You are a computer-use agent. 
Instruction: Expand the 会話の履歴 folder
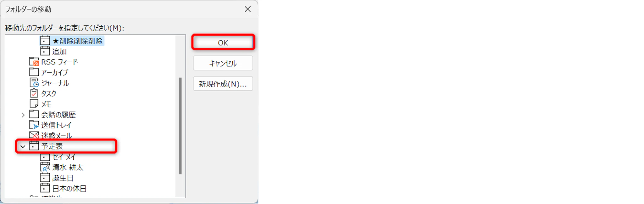23,115
